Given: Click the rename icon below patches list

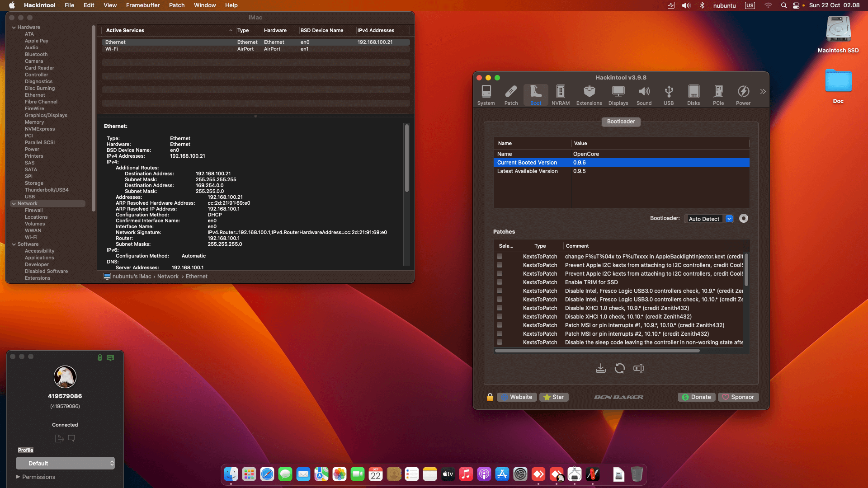Looking at the screenshot, I should [639, 368].
